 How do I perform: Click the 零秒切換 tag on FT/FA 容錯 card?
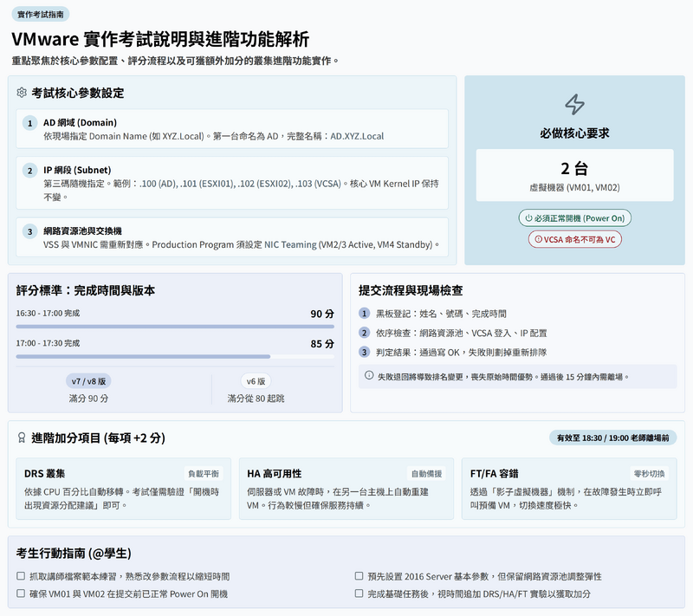(651, 474)
